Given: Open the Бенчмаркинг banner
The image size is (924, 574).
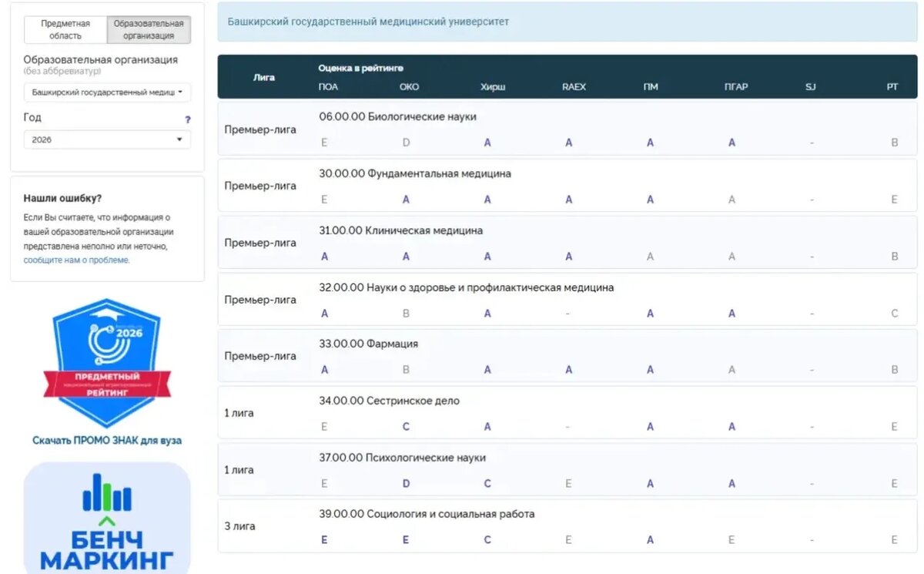Looking at the screenshot, I should pos(107,517).
